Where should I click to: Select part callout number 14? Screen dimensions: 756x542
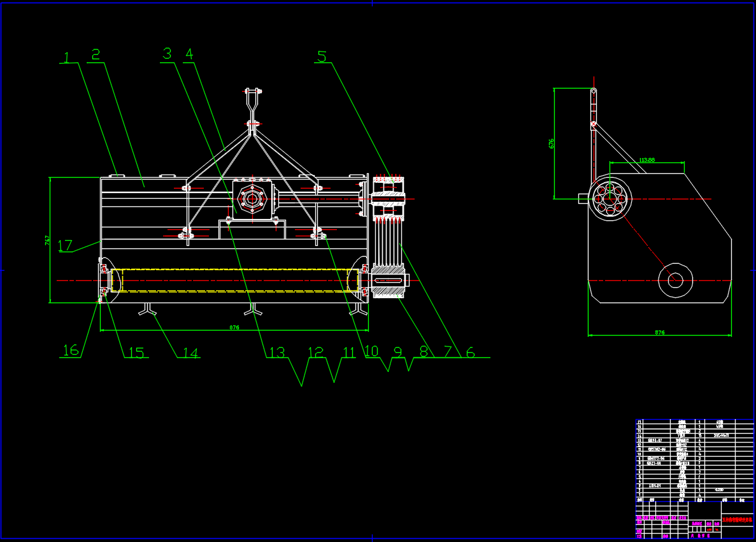pyautogui.click(x=190, y=352)
